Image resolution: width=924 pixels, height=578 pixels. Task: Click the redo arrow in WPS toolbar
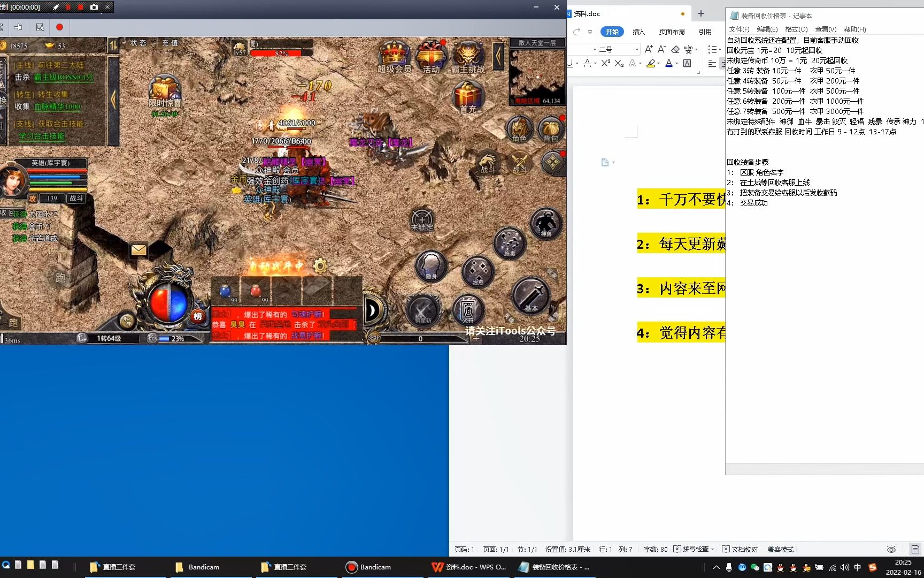tap(576, 32)
